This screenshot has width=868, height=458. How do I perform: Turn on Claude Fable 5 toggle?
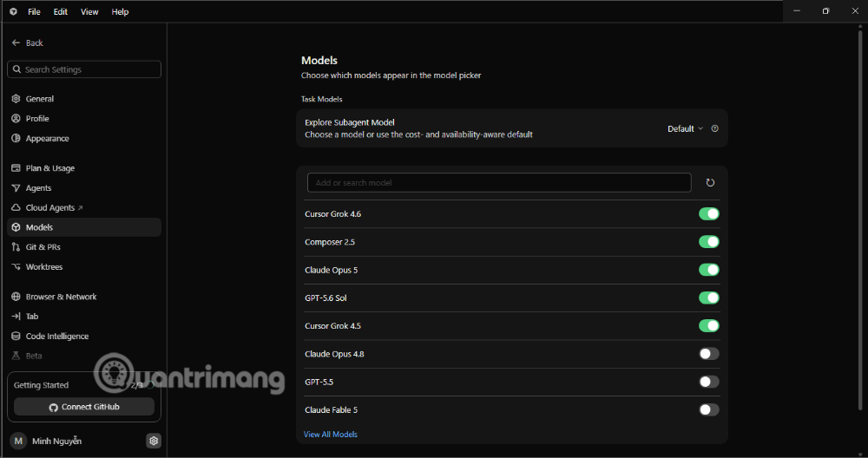point(708,410)
